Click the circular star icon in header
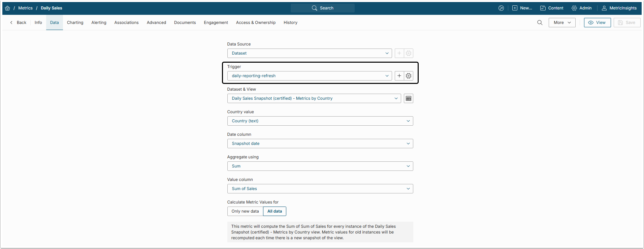 coord(501,8)
